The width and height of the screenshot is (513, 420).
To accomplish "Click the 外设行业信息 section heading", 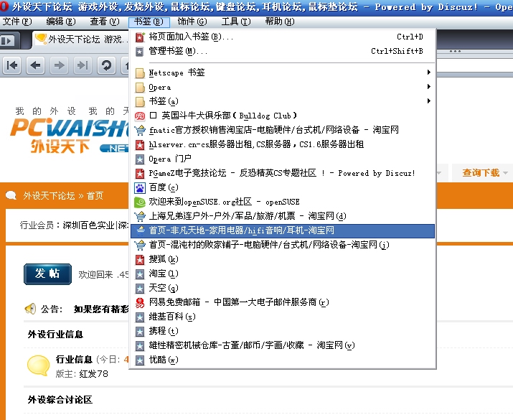I will pyautogui.click(x=55, y=335).
